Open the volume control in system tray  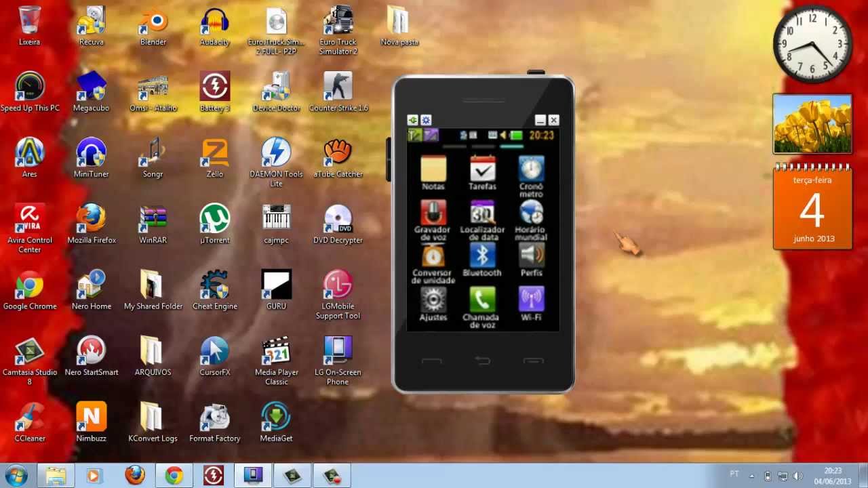797,476
